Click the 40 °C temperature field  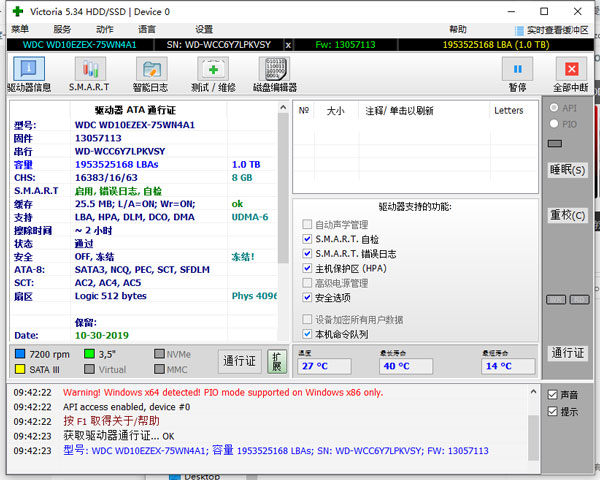coord(406,366)
